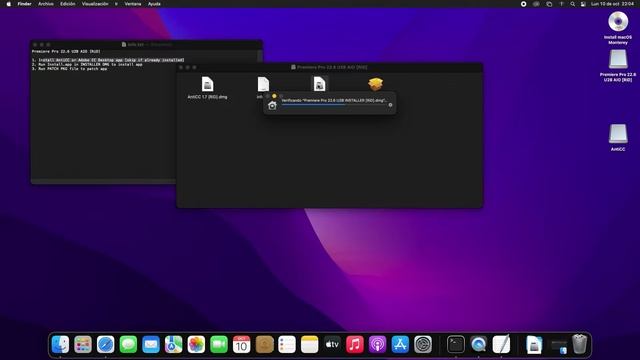Open Terminal from the Dock

[456, 344]
